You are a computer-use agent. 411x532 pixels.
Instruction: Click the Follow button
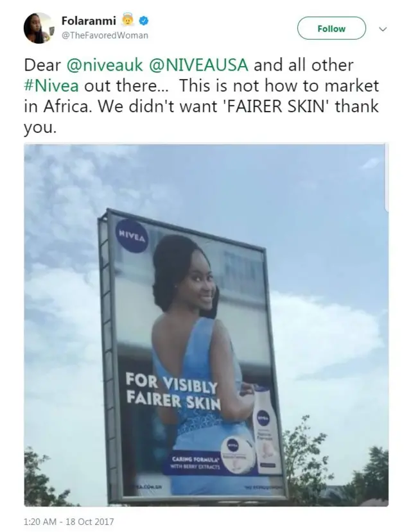(x=331, y=28)
